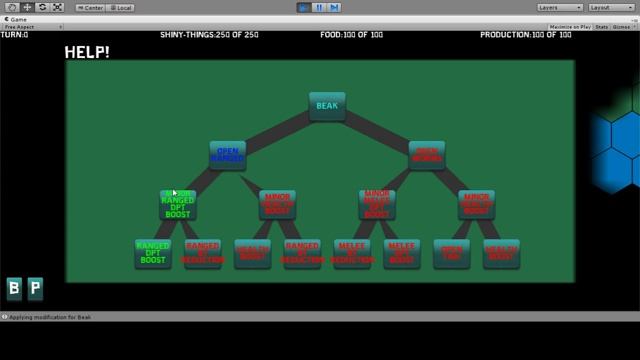Image resolution: width=640 pixels, height=360 pixels.
Task: Select the Scale tool in Unity toolbar
Action: point(58,7)
